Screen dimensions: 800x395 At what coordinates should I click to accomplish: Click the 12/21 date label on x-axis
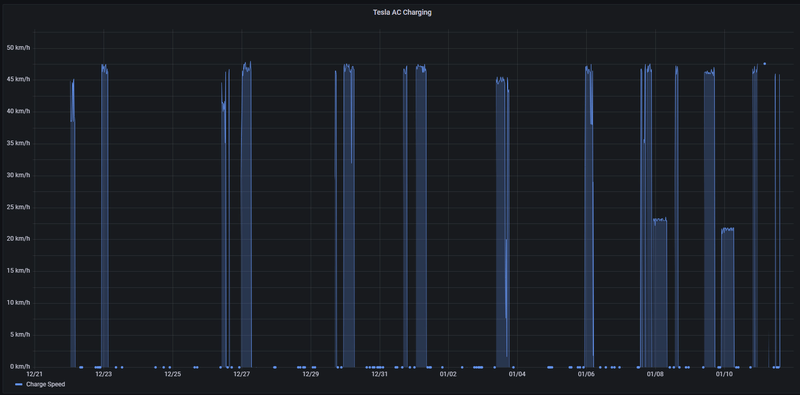pos(35,374)
